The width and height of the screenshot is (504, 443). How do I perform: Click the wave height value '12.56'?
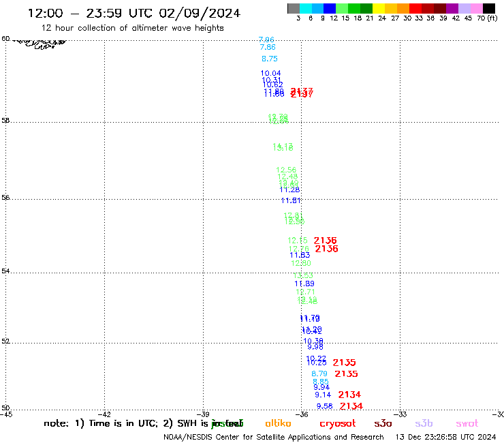coord(286,170)
